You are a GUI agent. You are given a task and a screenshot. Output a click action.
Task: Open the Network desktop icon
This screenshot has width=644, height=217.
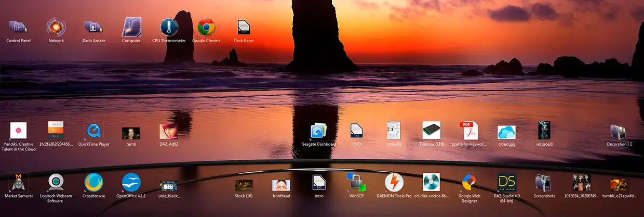pos(56,27)
